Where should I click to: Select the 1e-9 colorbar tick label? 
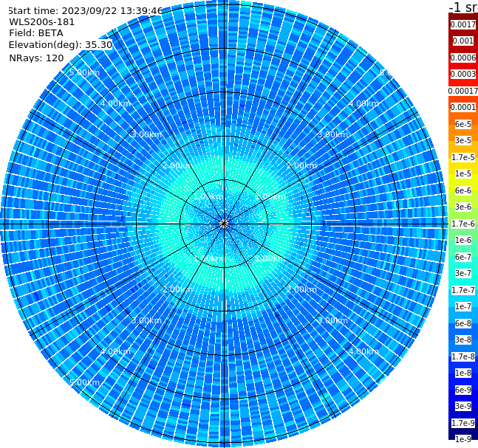[x=463, y=439]
